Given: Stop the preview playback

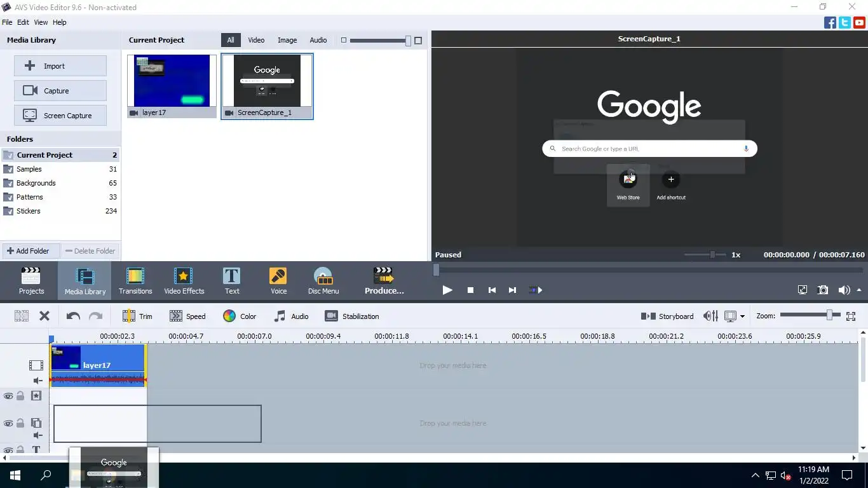Looking at the screenshot, I should click(x=470, y=290).
